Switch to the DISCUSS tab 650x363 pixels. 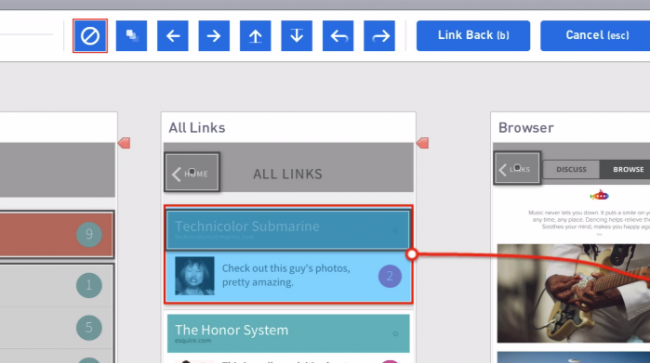571,169
